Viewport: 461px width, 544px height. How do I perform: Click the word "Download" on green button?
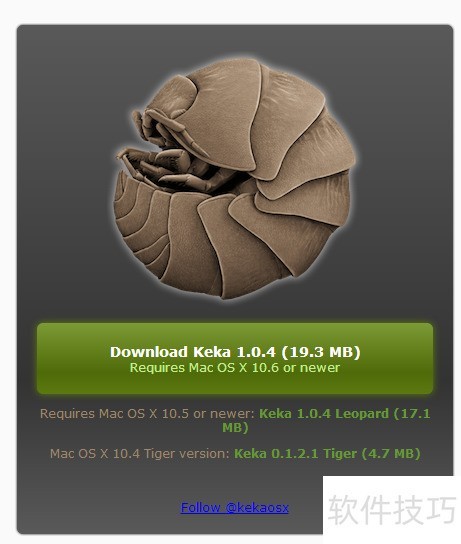pyautogui.click(x=149, y=352)
